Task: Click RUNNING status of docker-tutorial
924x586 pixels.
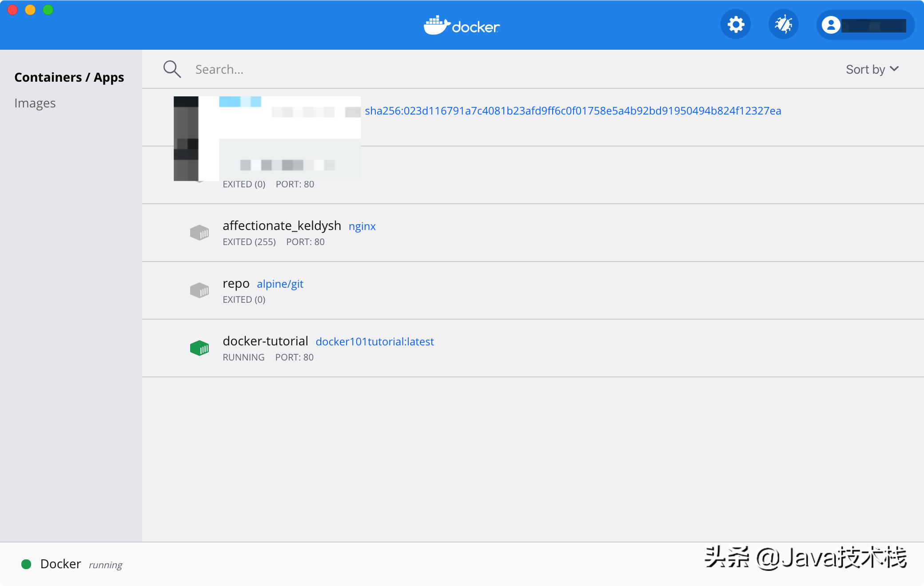Action: tap(243, 357)
